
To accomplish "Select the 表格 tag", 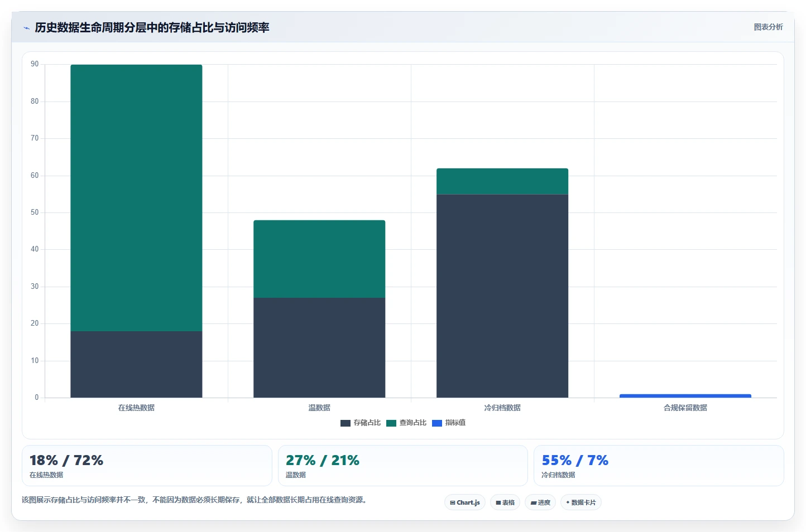I will (x=505, y=502).
